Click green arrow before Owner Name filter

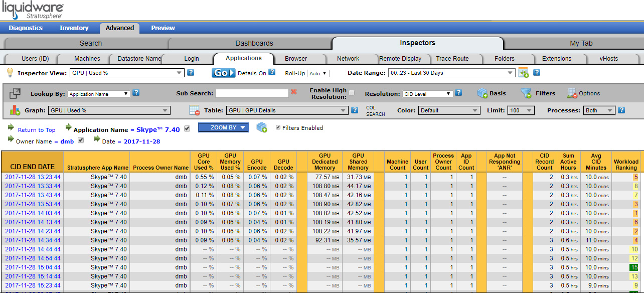(x=11, y=139)
